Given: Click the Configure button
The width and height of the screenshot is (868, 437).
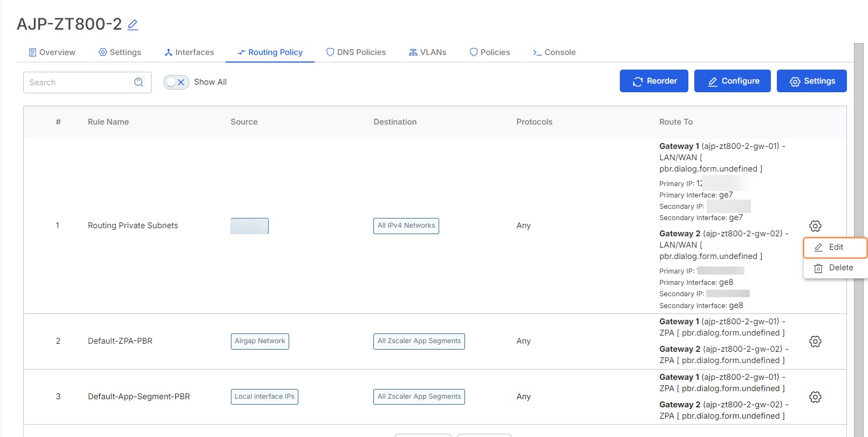Looking at the screenshot, I should [x=732, y=81].
